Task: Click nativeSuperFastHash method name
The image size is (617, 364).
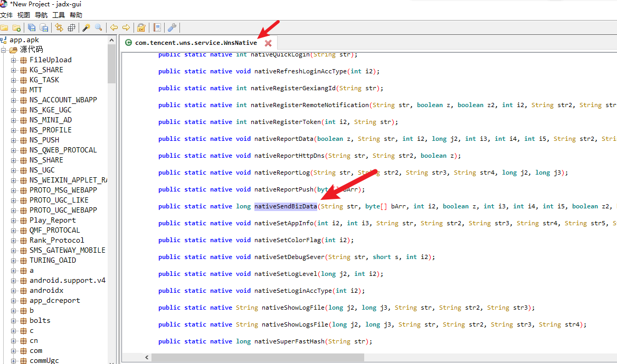Action: (x=290, y=342)
